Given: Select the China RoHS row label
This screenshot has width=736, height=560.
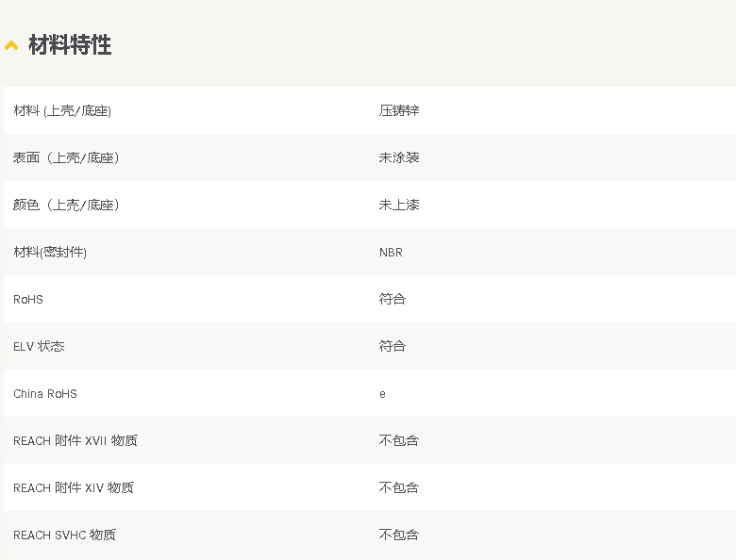Looking at the screenshot, I should click(x=45, y=393).
